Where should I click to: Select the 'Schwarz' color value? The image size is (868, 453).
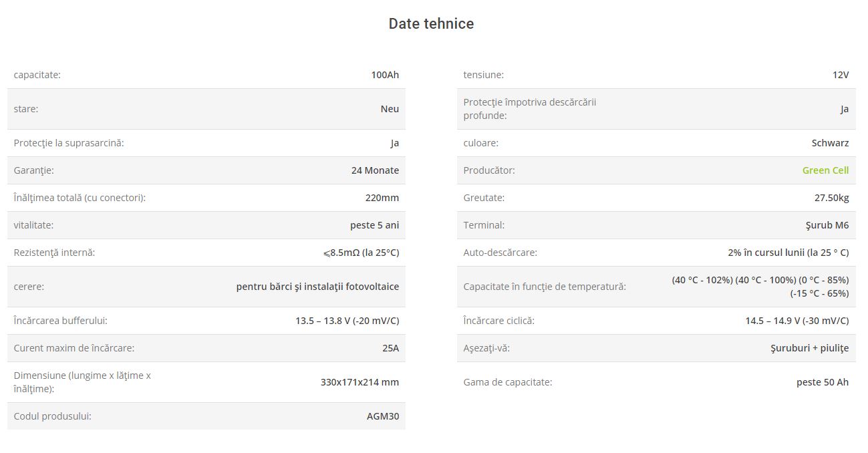[x=830, y=143]
